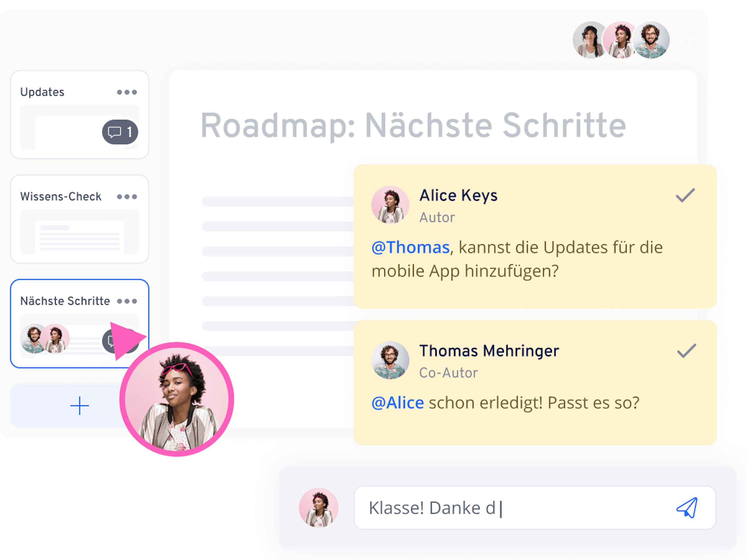Click the Roadmap: Nächste Schritte title
This screenshot has height=560, width=747.
click(413, 126)
